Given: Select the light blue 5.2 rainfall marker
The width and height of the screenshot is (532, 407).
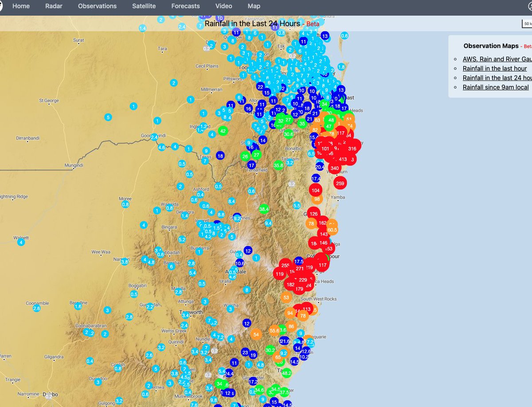Looking at the screenshot, I should point(182,239).
